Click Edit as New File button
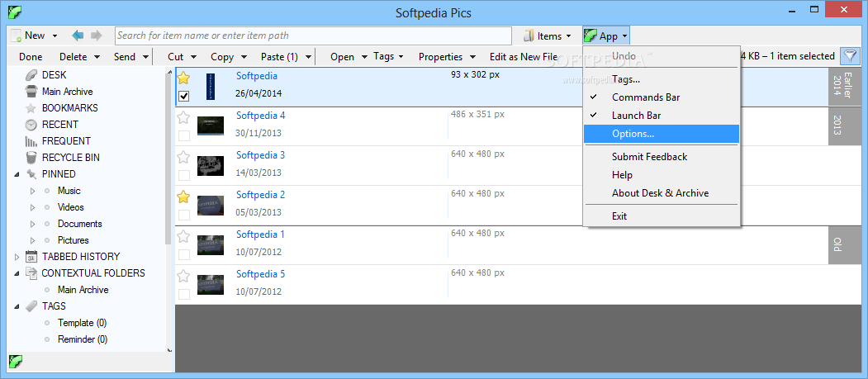Image resolution: width=868 pixels, height=379 pixels. point(524,56)
